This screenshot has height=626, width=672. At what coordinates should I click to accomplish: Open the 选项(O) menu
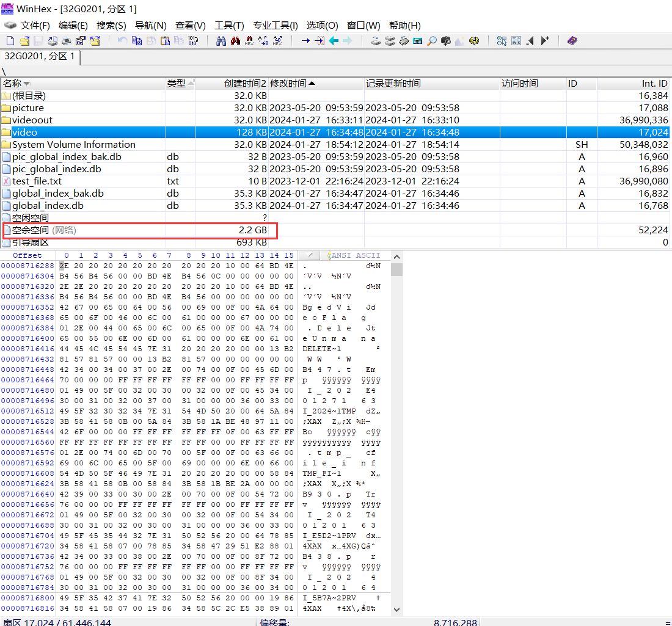click(x=323, y=26)
